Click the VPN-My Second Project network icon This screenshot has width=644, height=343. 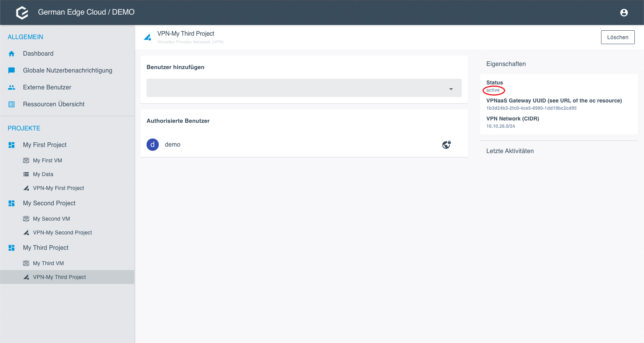26,233
